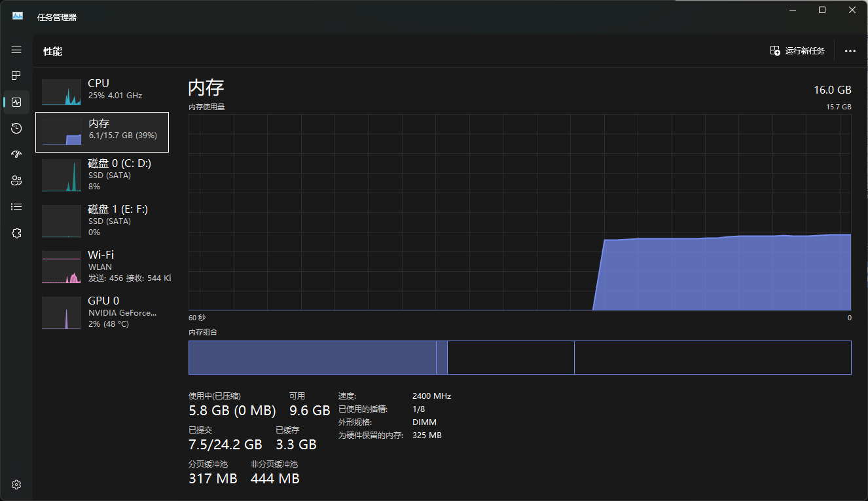Click the 内存使用量 graph label
868x501 pixels.
coord(207,107)
